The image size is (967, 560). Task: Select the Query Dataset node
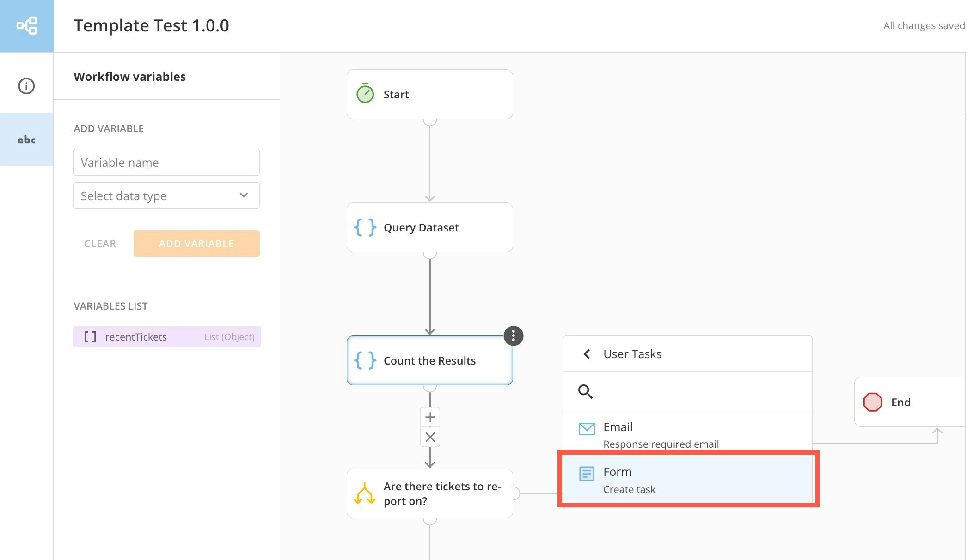[429, 227]
